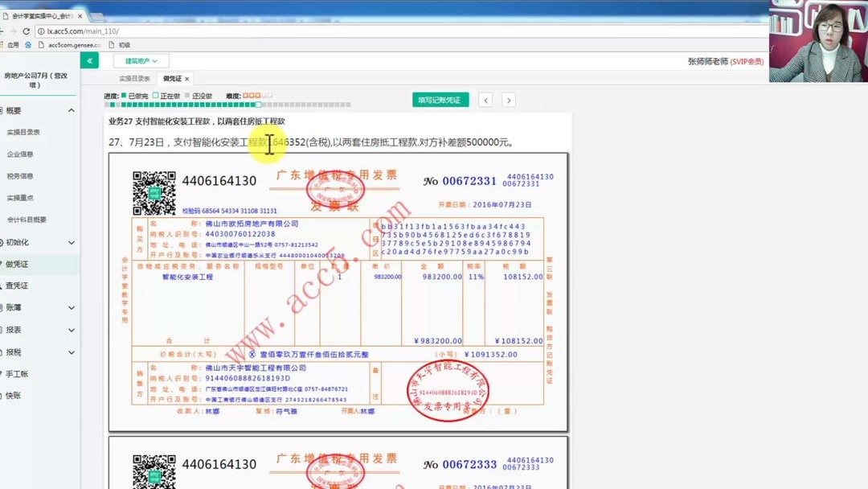Open the 手工帐 (manual account) sidebar entry
The width and height of the screenshot is (868, 489).
click(18, 375)
